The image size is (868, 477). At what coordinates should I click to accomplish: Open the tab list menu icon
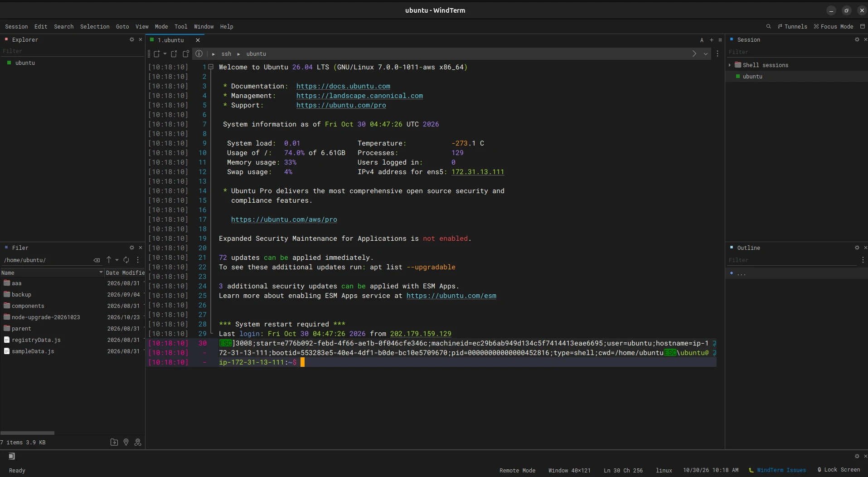pos(720,40)
